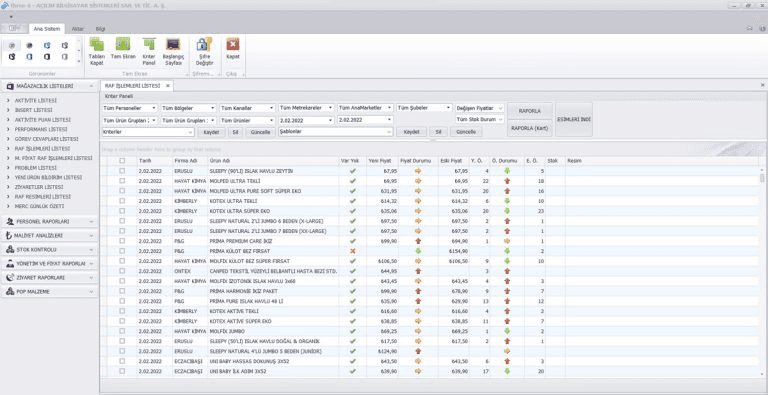Click Ö. Durumu arrow for UNI BABY İLK ADIM 3X52
Screen dimensions: 768x395
[x=507, y=371]
